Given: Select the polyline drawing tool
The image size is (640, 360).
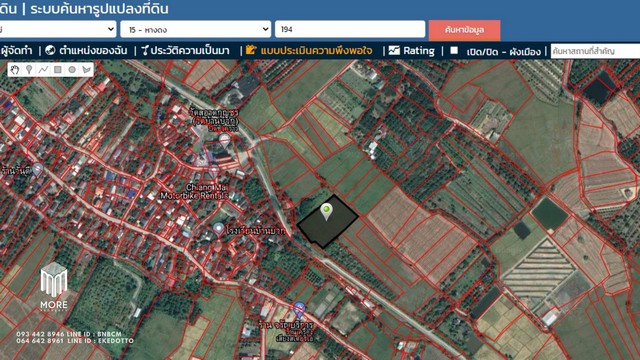Looking at the screenshot, I should [43, 70].
